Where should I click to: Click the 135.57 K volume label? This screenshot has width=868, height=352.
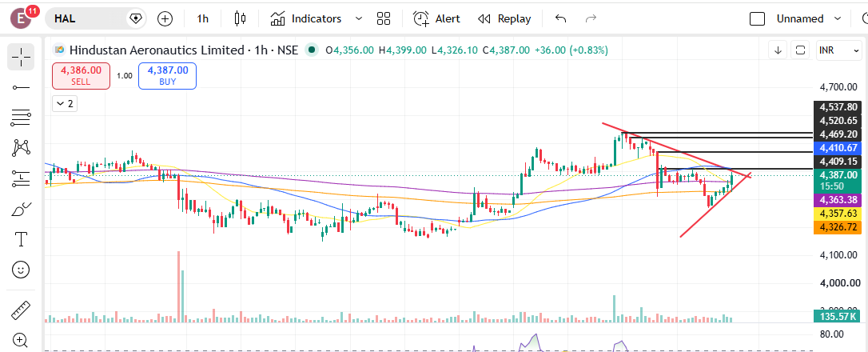pos(838,317)
